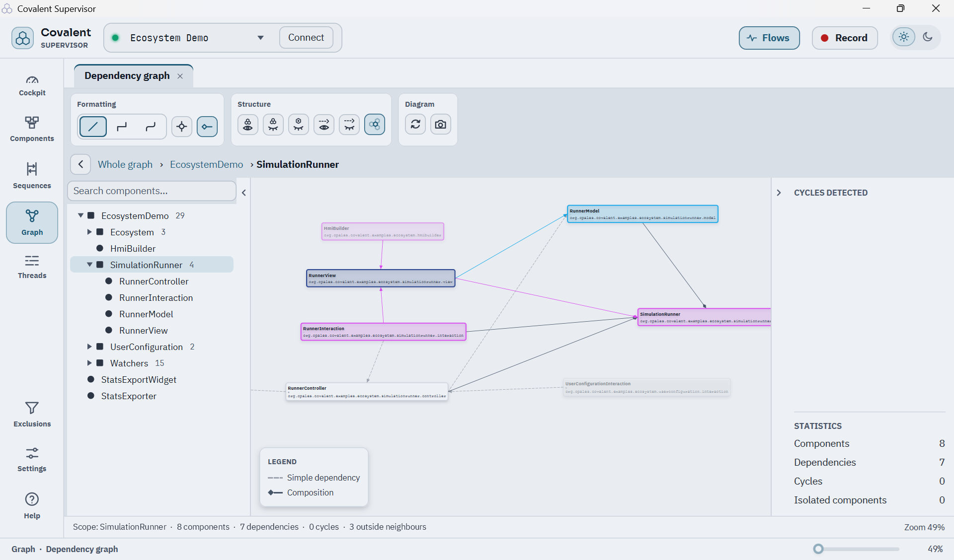Start recording with Record button
954x560 pixels.
click(845, 38)
